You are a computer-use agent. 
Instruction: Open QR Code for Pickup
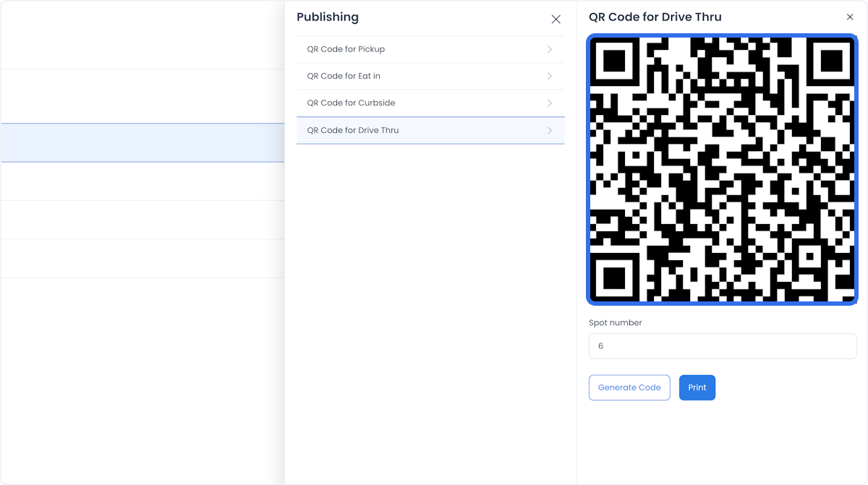coord(430,49)
